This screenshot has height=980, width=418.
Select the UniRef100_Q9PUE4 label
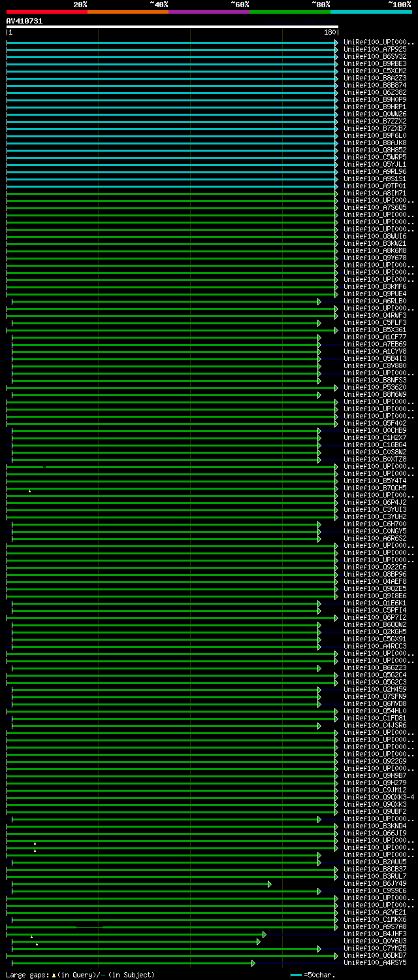pos(375,294)
